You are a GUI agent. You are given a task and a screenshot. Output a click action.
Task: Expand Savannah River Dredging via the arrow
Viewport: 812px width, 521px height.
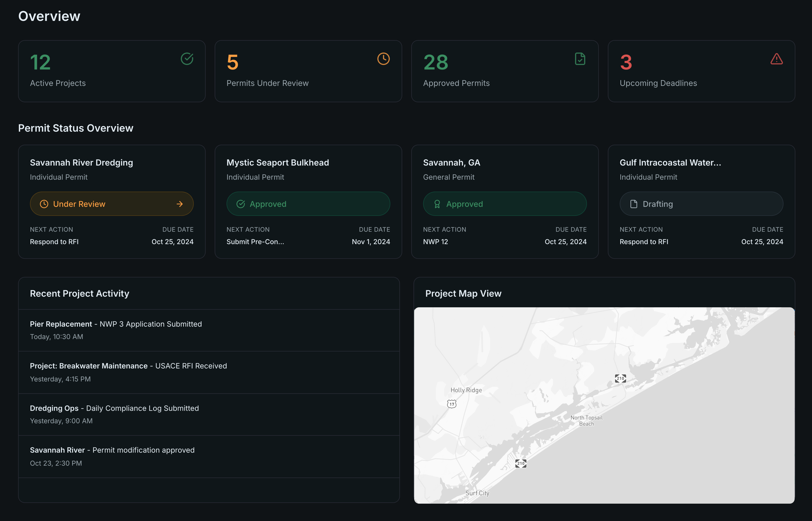click(x=179, y=204)
